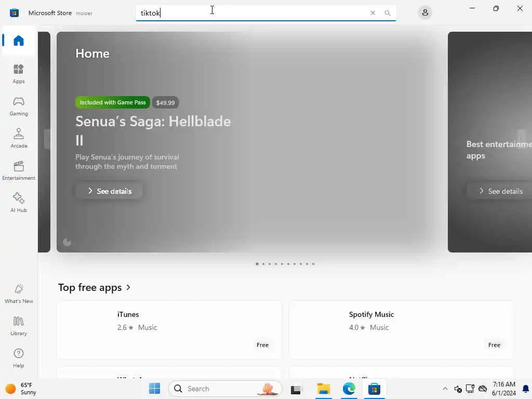This screenshot has height=399, width=532.
Task: Click the cloud sync tray icon
Action: point(483,389)
